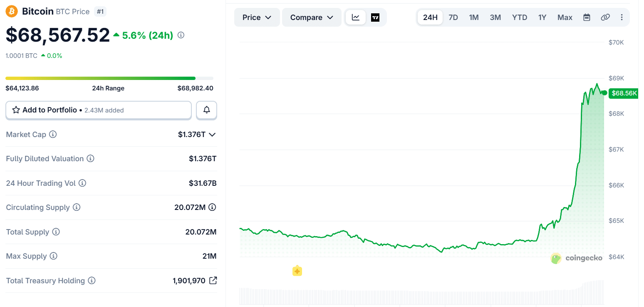Click the $1.376T Fully Diluted Valuation value
This screenshot has width=644, height=307.
click(203, 159)
